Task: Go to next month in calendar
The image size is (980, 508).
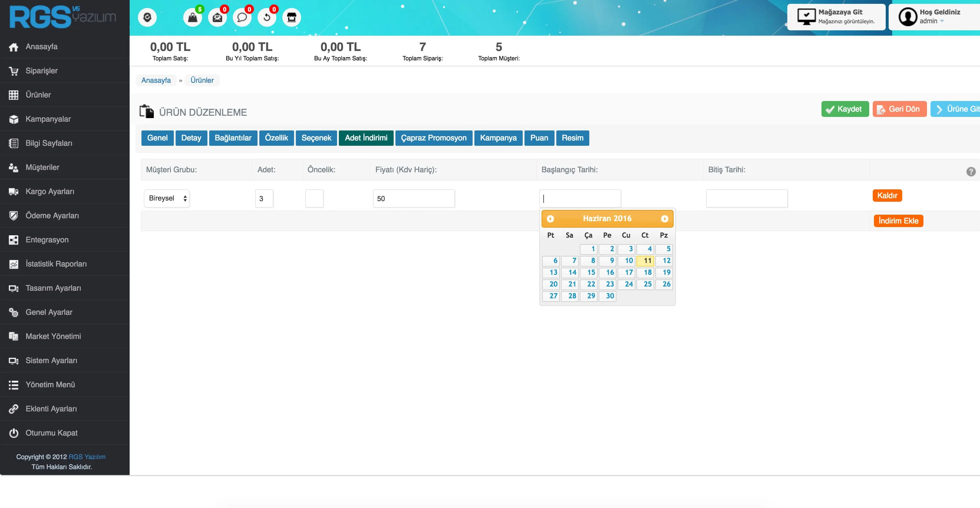Action: coord(664,219)
